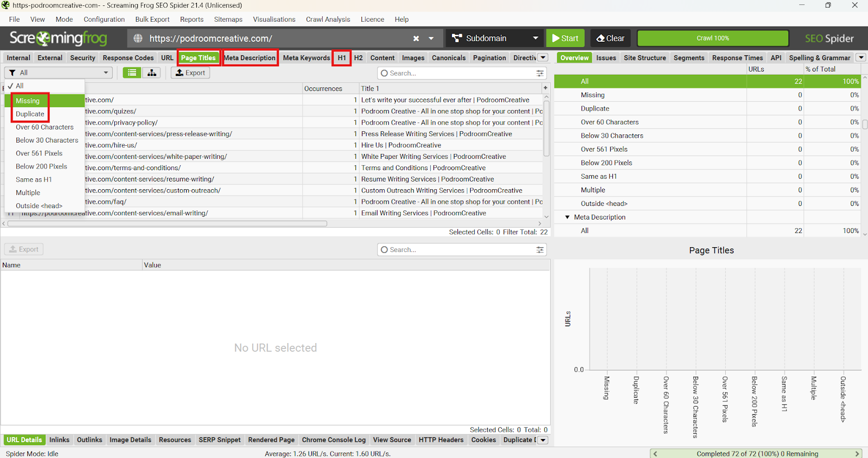Viewport: 868px width, 458px height.
Task: Open URL history dropdown arrow
Action: tap(431, 38)
